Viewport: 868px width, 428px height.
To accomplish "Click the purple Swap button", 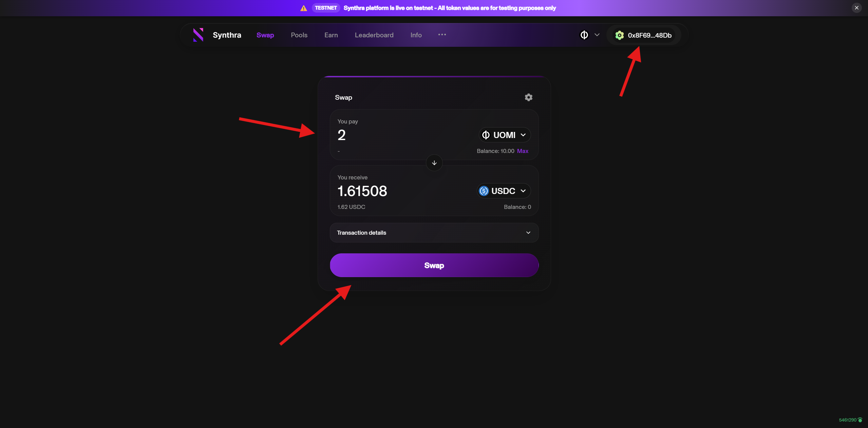I will [434, 265].
